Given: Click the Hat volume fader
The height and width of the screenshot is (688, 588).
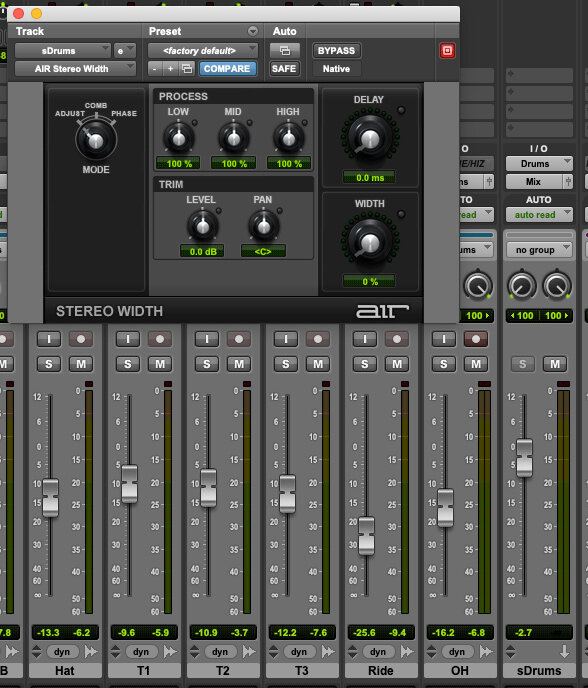Looking at the screenshot, I should (50, 497).
